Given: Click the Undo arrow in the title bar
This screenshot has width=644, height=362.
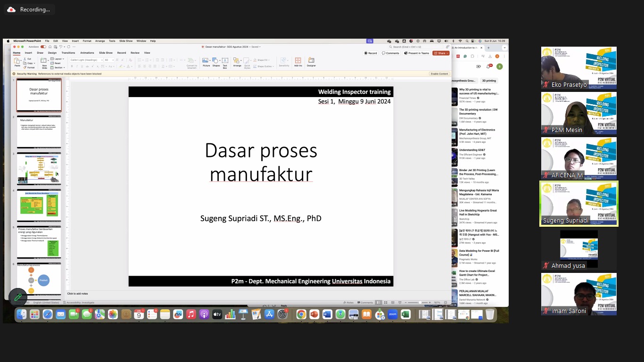Looking at the screenshot, I should tap(60, 47).
